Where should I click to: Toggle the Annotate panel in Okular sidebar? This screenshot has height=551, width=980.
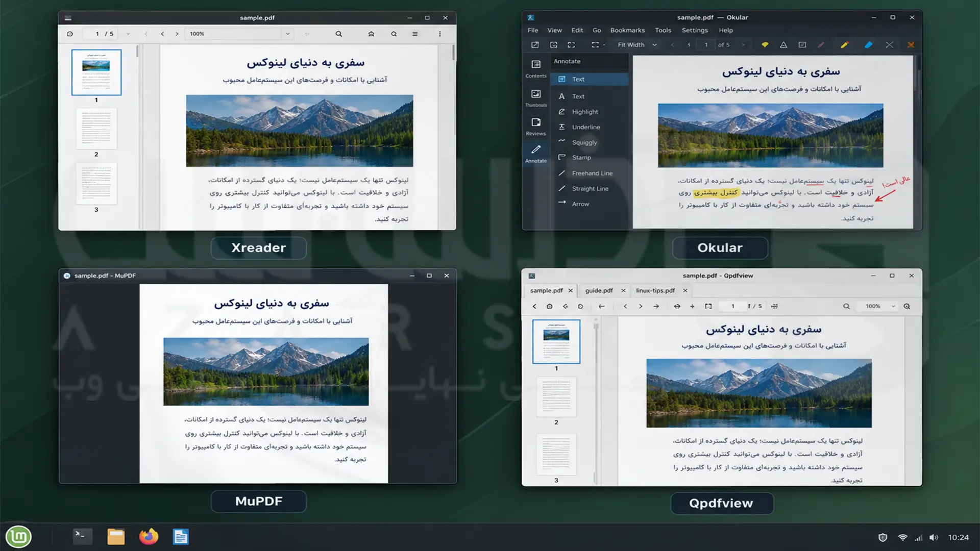pos(536,154)
